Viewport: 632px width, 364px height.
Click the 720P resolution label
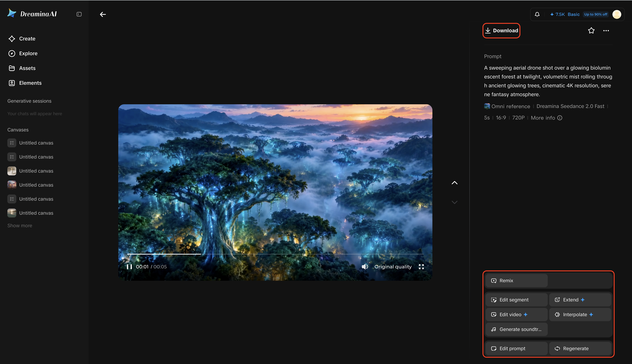pyautogui.click(x=518, y=118)
